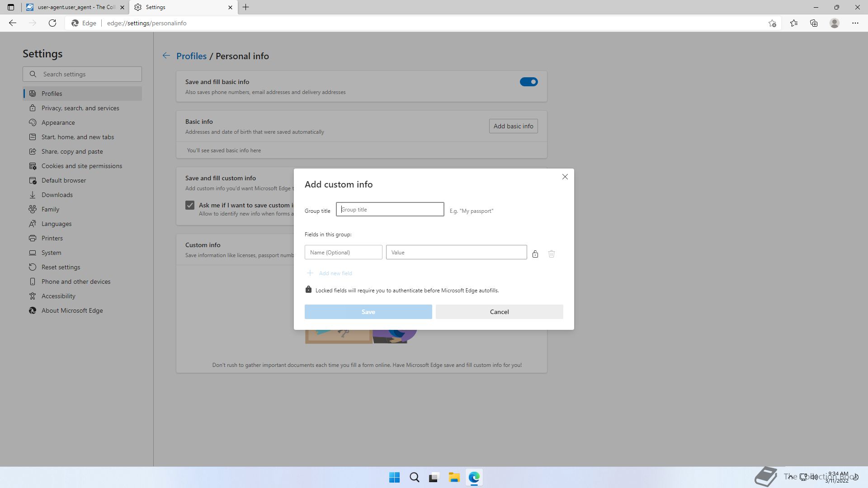868x488 pixels.
Task: Toggle Save and fill basic info switch
Action: coord(528,82)
